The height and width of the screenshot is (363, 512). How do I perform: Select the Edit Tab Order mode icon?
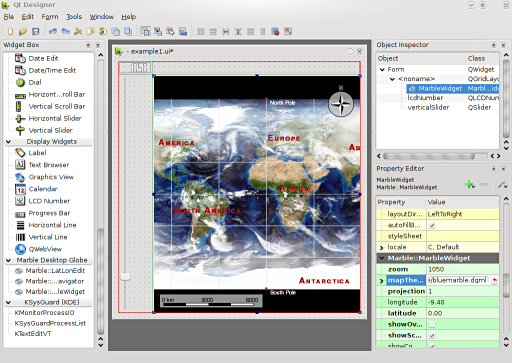183,32
